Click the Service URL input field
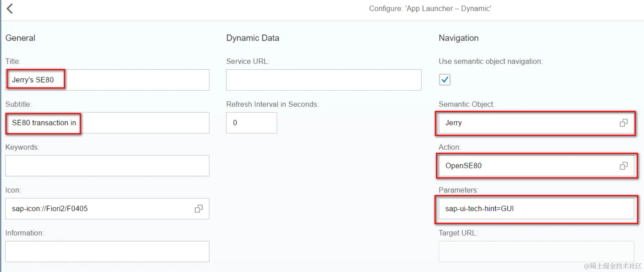Image resolution: width=644 pixels, height=272 pixels. 324,80
